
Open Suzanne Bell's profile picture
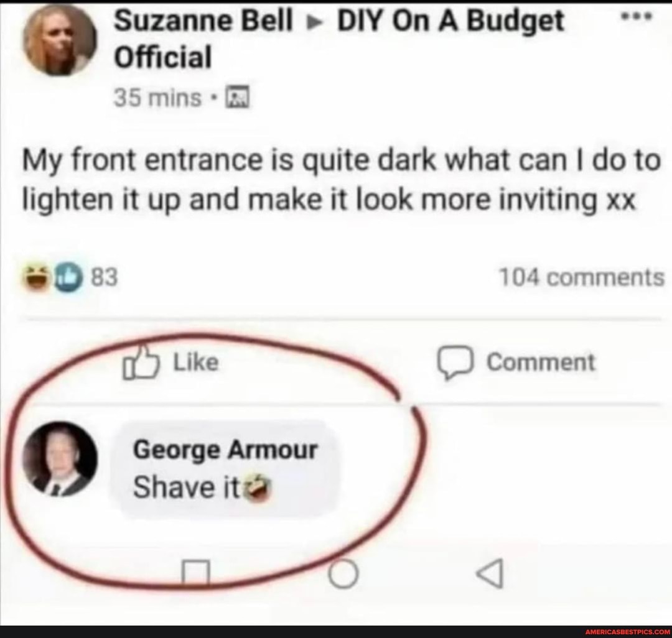point(60,40)
